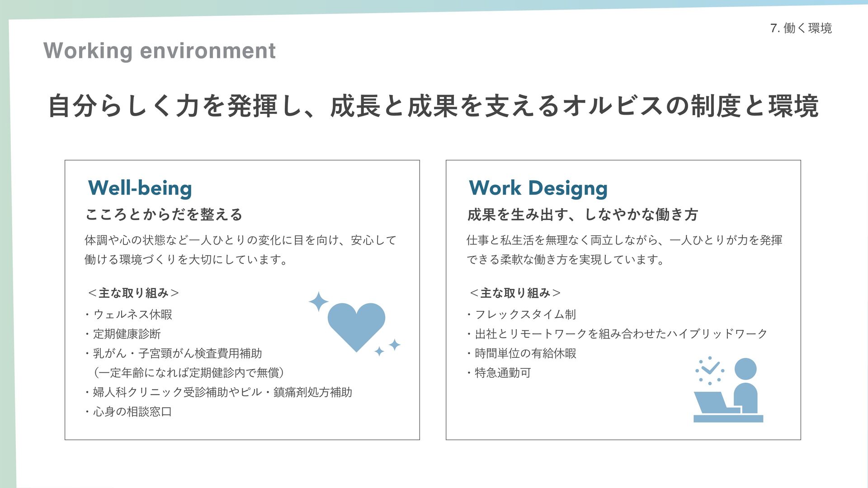Click the '7. 働く環境' page label
This screenshot has height=488, width=868.
pos(801,28)
